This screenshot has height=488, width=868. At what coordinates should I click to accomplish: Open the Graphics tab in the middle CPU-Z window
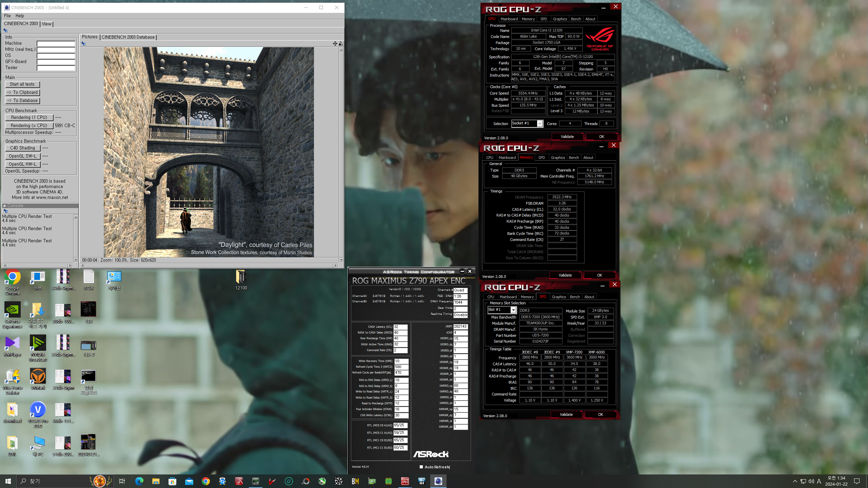(x=558, y=158)
